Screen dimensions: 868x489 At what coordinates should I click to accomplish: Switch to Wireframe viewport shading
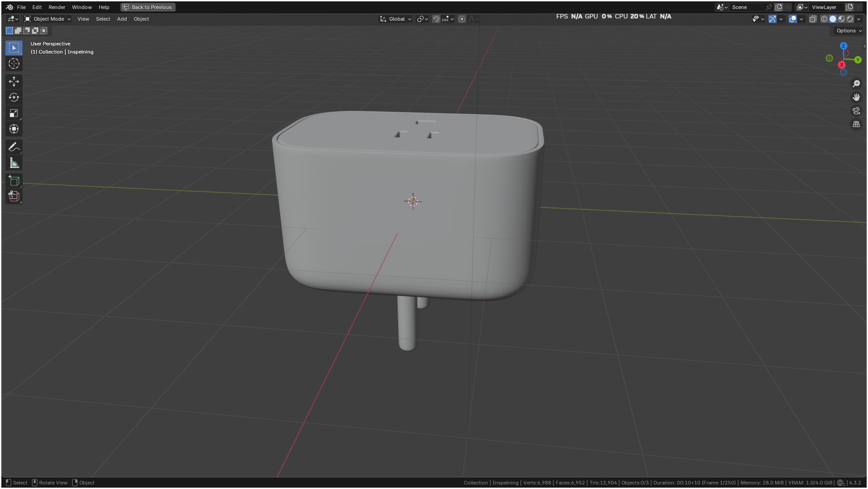824,19
